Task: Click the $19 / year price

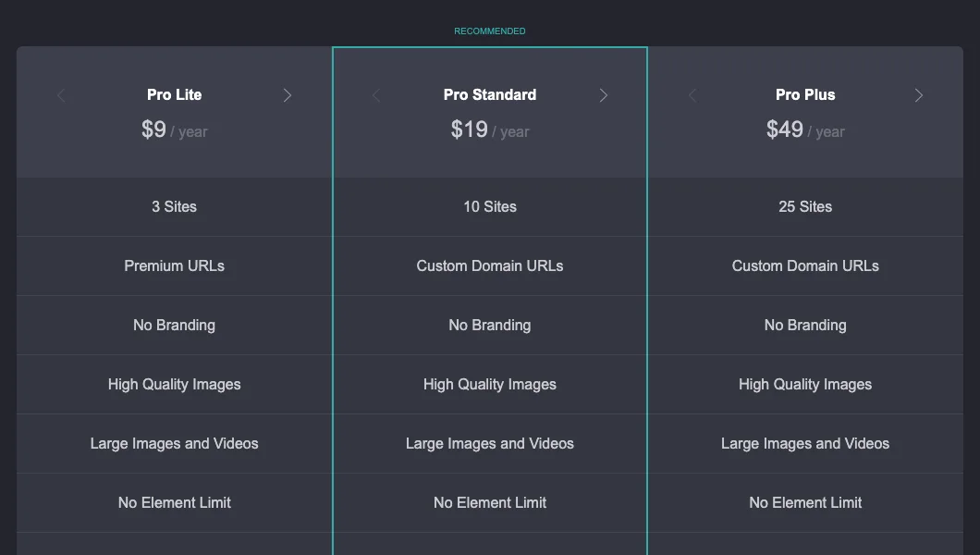Action: coord(490,129)
